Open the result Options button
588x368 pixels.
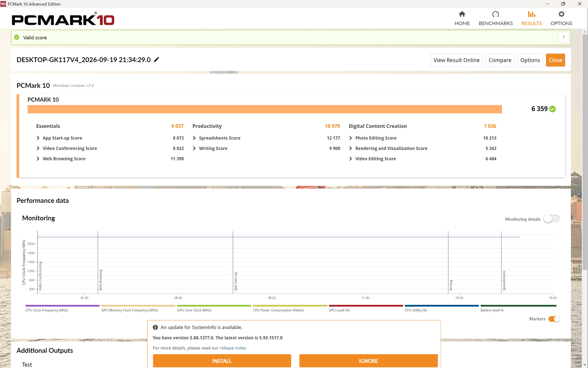click(530, 60)
